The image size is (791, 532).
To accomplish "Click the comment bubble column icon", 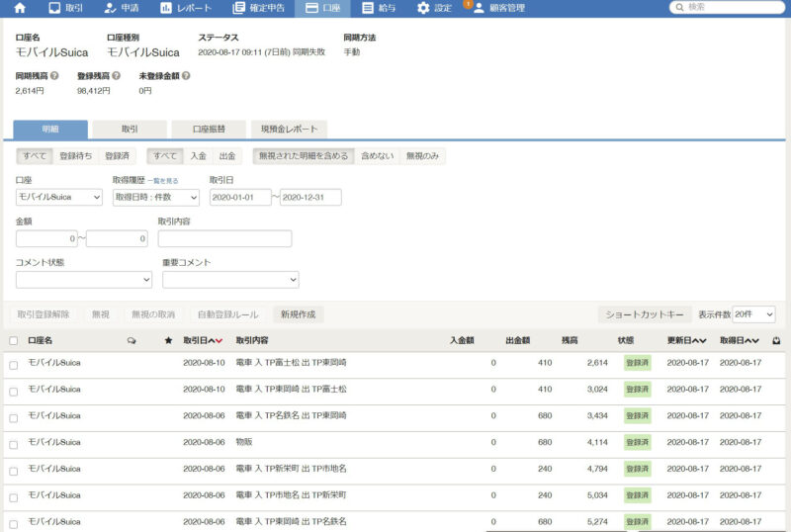I will [x=132, y=341].
